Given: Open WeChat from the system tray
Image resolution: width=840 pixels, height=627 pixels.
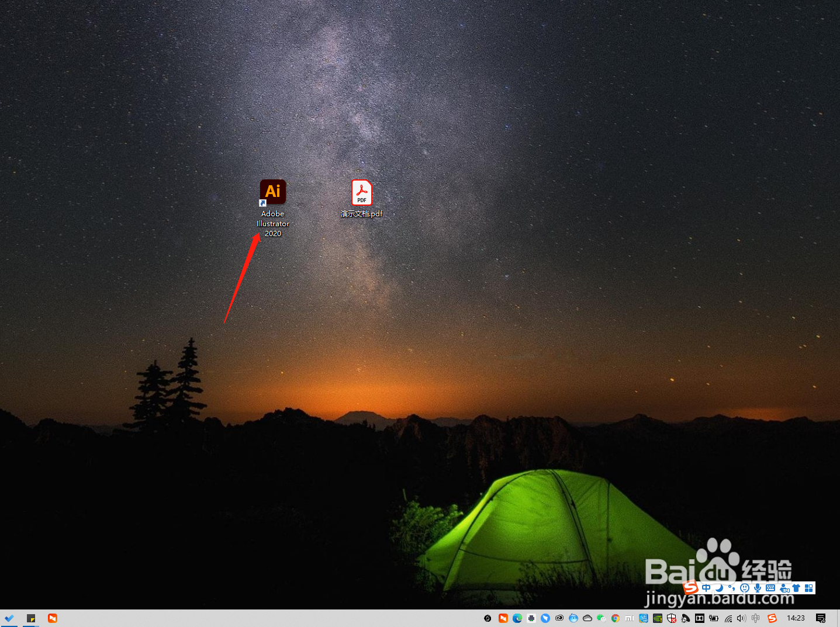Looking at the screenshot, I should [x=602, y=618].
